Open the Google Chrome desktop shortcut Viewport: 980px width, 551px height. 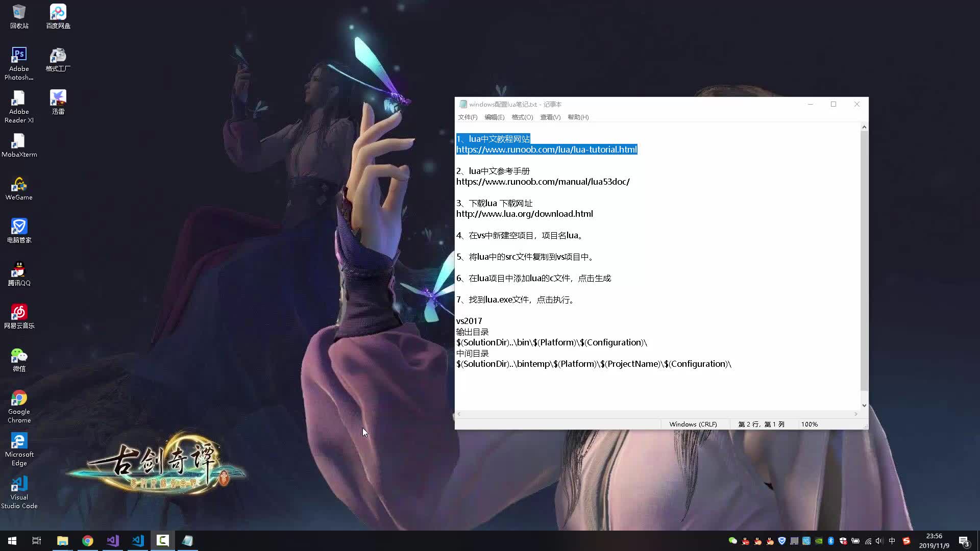tap(19, 398)
